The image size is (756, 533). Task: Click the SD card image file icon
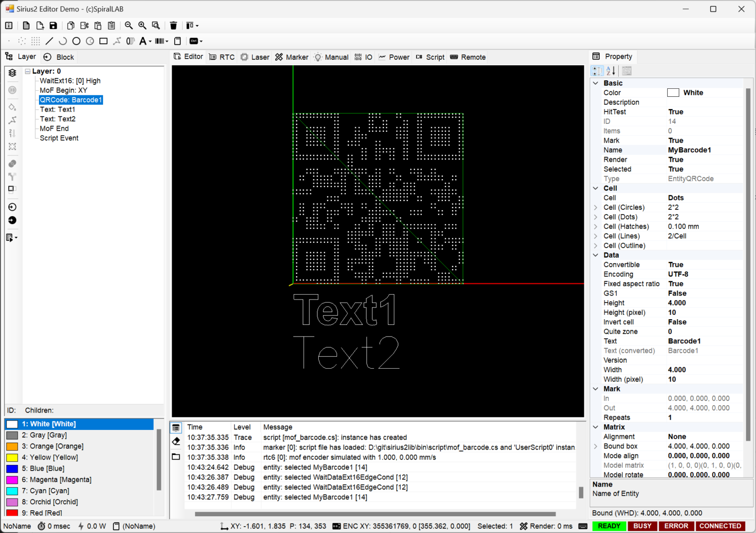tap(178, 41)
